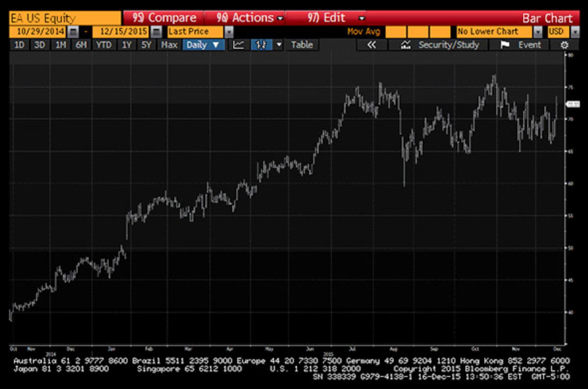588x389 pixels.
Task: Switch to line chart style icon
Action: click(x=239, y=45)
